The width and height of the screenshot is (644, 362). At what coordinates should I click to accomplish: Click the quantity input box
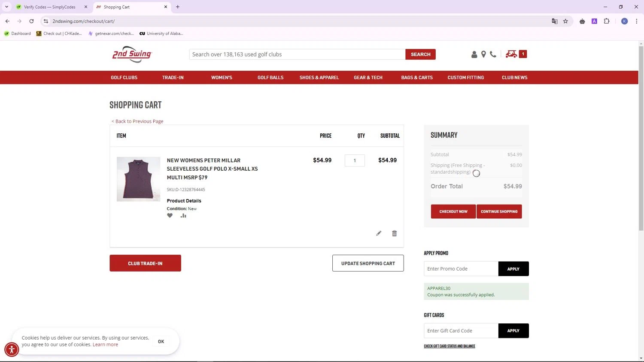tap(355, 160)
